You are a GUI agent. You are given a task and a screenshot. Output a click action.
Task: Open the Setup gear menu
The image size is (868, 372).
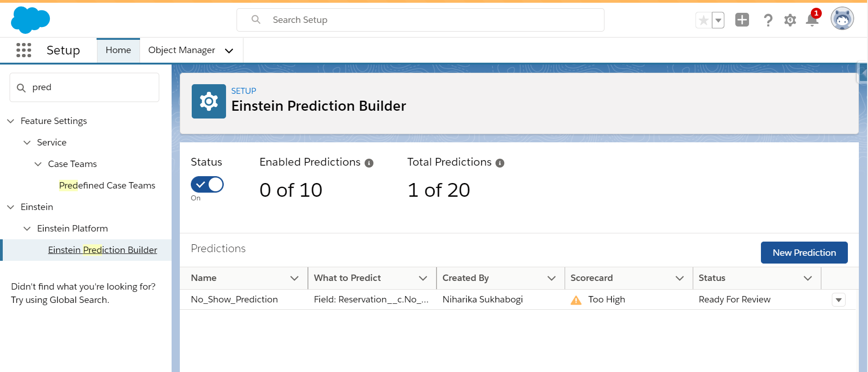click(790, 20)
